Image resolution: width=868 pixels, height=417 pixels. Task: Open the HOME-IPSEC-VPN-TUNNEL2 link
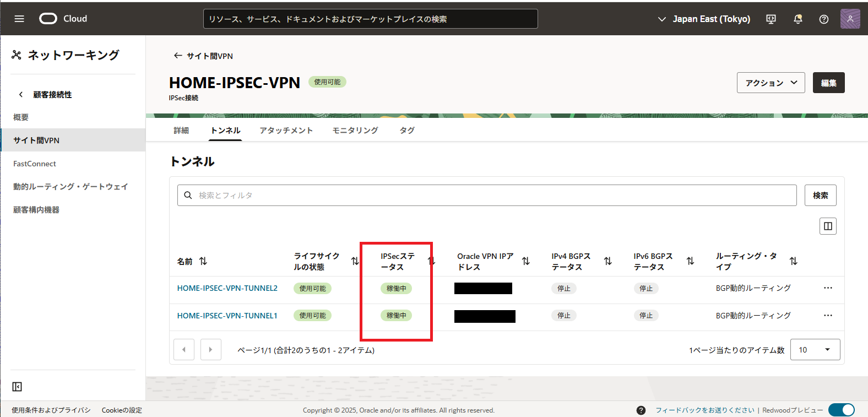(227, 288)
